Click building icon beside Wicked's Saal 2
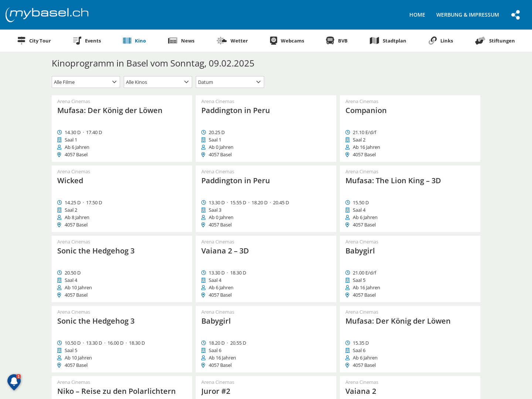This screenshot has height=399, width=532. [59, 210]
